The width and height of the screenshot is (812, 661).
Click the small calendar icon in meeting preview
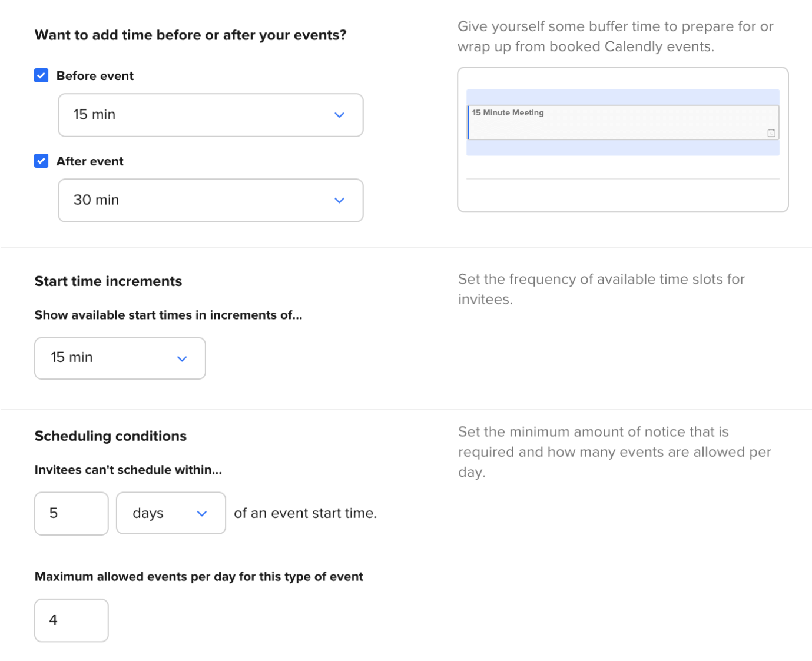click(771, 133)
